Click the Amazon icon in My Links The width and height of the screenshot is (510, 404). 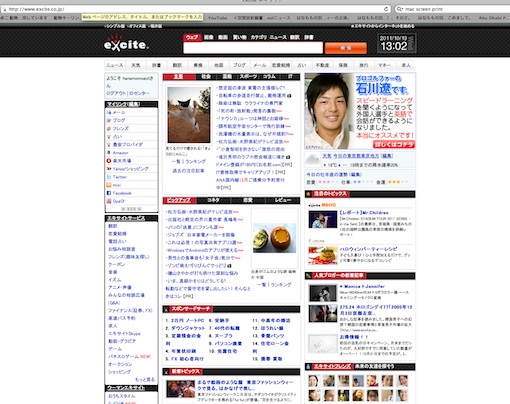[x=109, y=153]
